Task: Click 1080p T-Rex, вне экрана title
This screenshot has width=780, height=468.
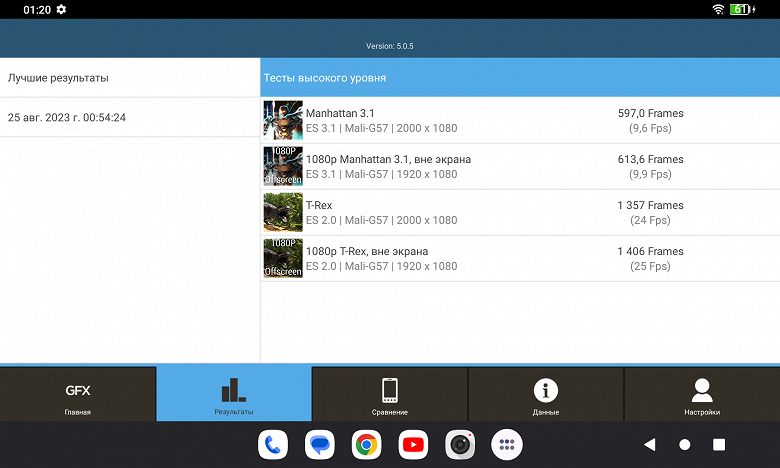Action: click(367, 251)
